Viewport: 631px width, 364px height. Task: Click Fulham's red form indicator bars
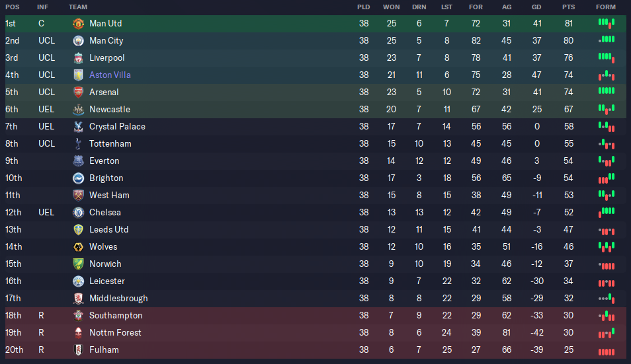click(607, 352)
